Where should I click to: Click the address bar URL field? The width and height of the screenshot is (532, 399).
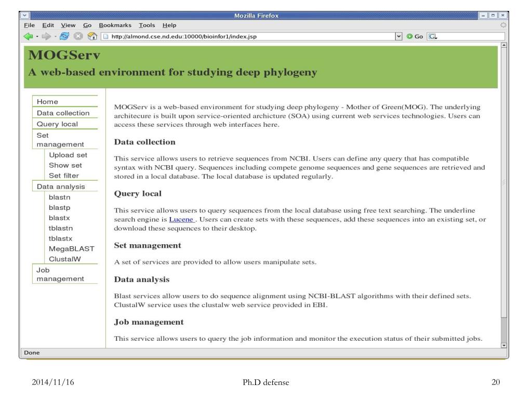[251, 36]
